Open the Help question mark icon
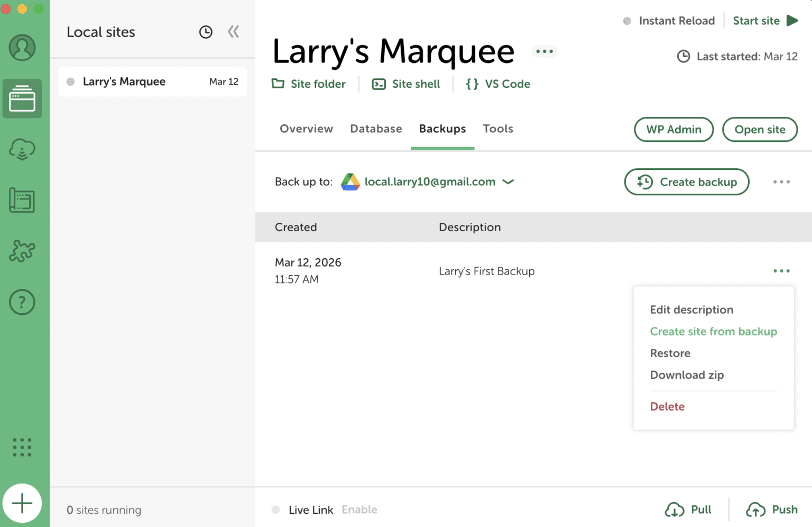812x527 pixels. coord(22,302)
